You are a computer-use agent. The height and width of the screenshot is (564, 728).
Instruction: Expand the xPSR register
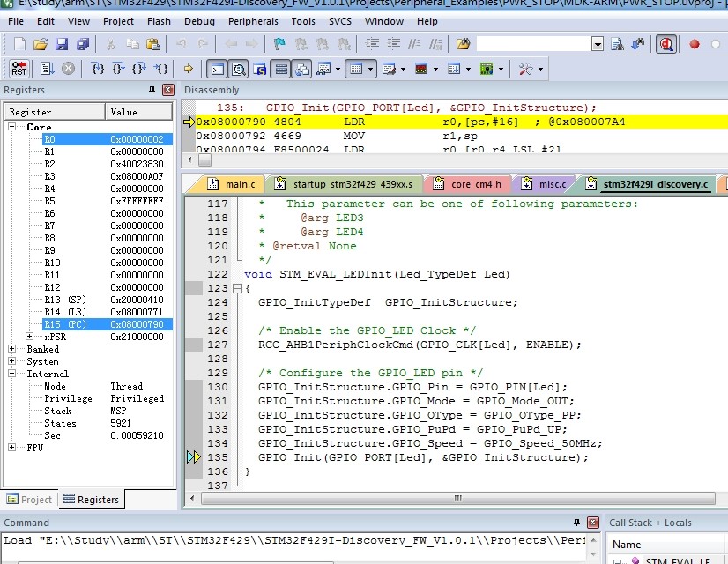pos(29,336)
